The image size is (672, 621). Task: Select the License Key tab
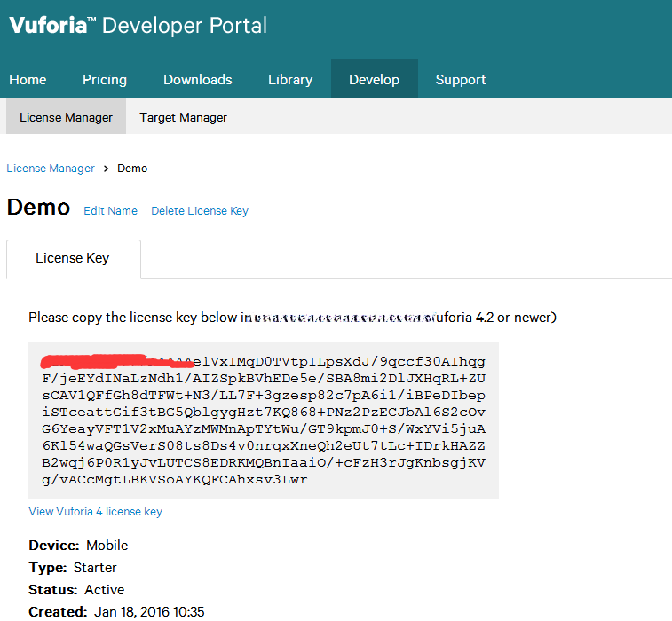pyautogui.click(x=73, y=258)
